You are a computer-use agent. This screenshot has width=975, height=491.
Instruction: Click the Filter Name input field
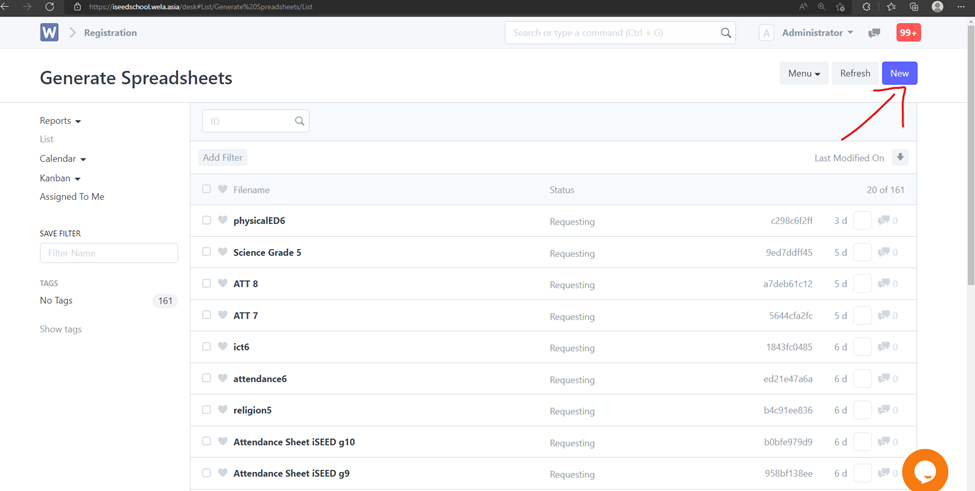(109, 253)
